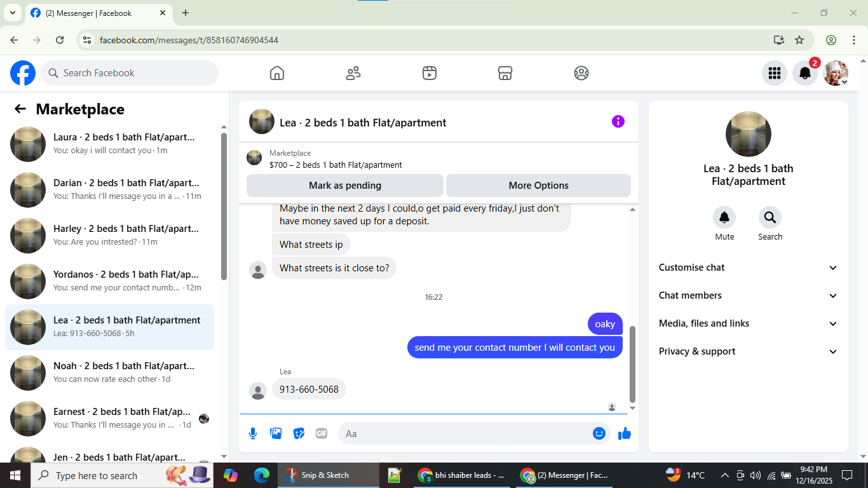Viewport: 868px width, 488px height.
Task: Open Chrome tab search dropdown
Action: pos(12,13)
